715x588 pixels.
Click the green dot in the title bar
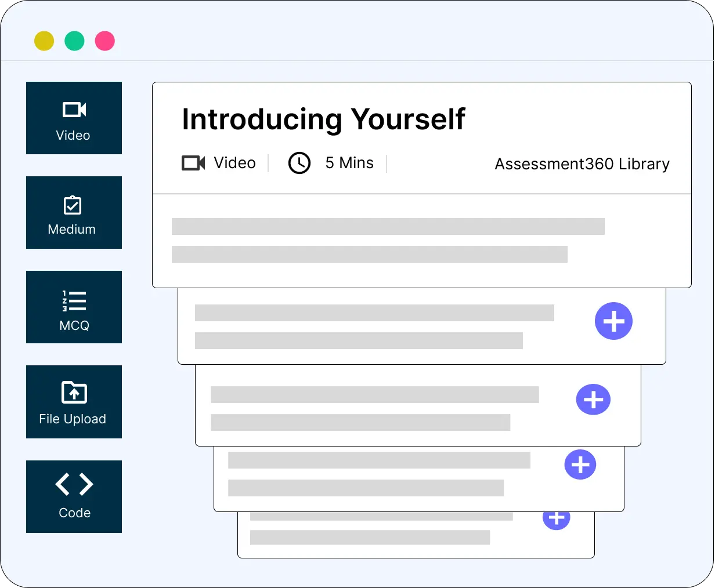[x=74, y=41]
